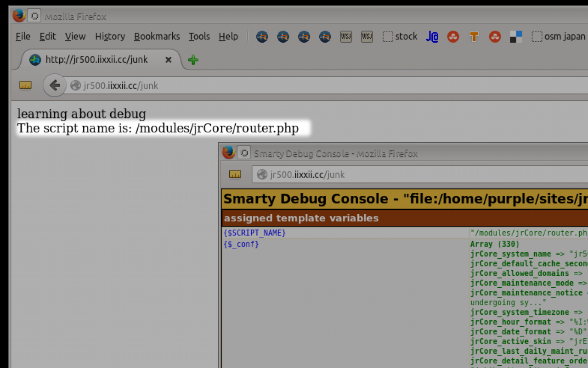
Task: Select the jr500.iixxii.cc/junk tab
Action: (x=96, y=60)
